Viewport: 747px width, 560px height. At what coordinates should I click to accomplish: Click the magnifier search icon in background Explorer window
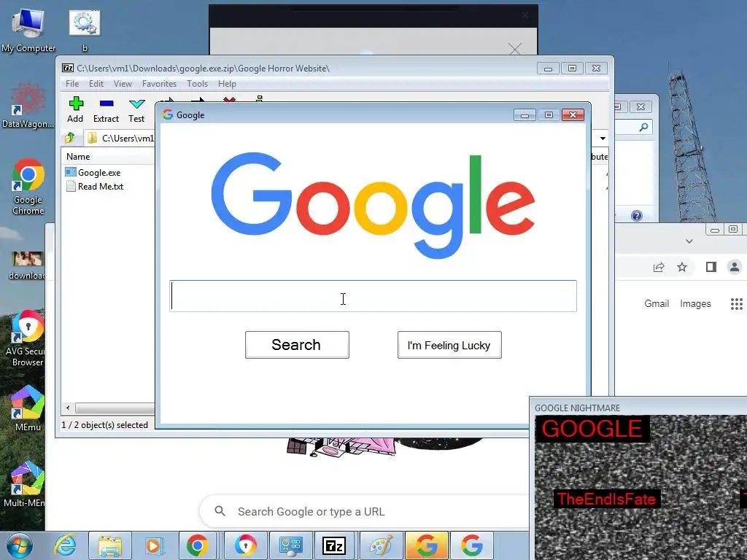pyautogui.click(x=643, y=127)
